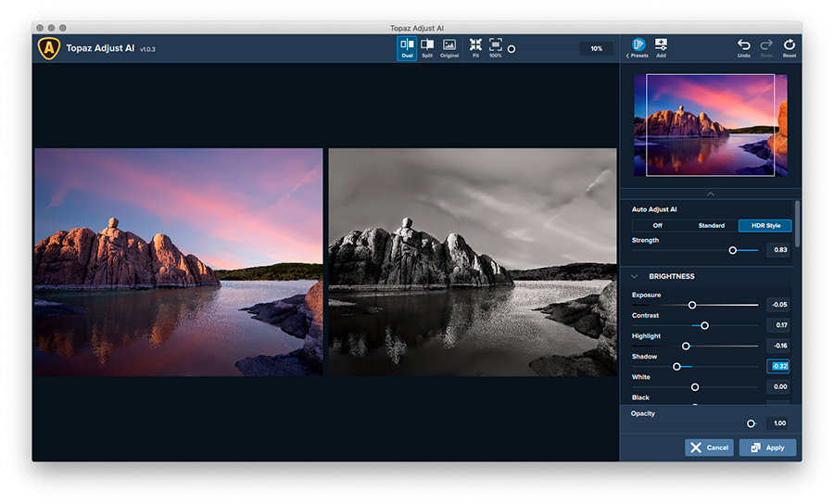The height and width of the screenshot is (504, 834).
Task: Enable HDR Style mode
Action: pyautogui.click(x=764, y=225)
